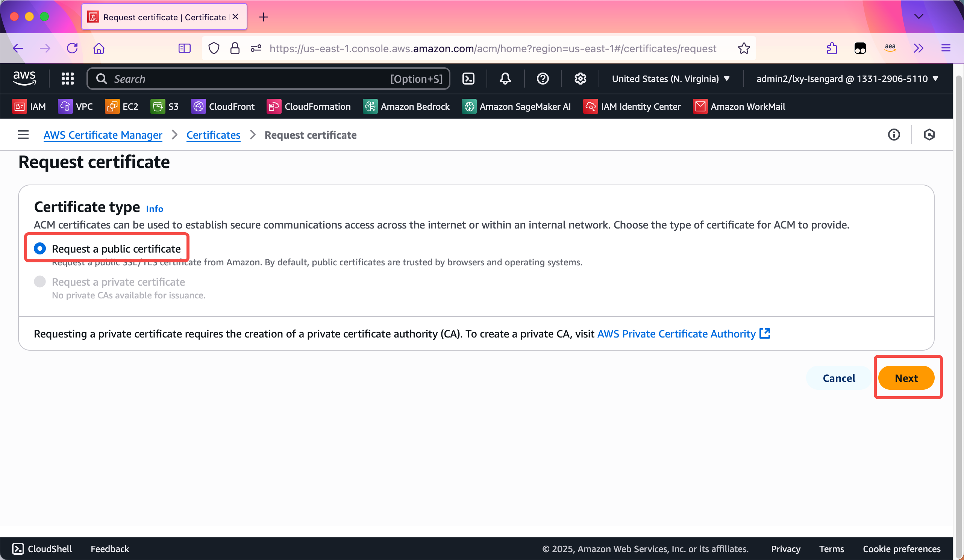The width and height of the screenshot is (964, 560).
Task: Open Amazon Bedrock shortcut
Action: pos(406,106)
